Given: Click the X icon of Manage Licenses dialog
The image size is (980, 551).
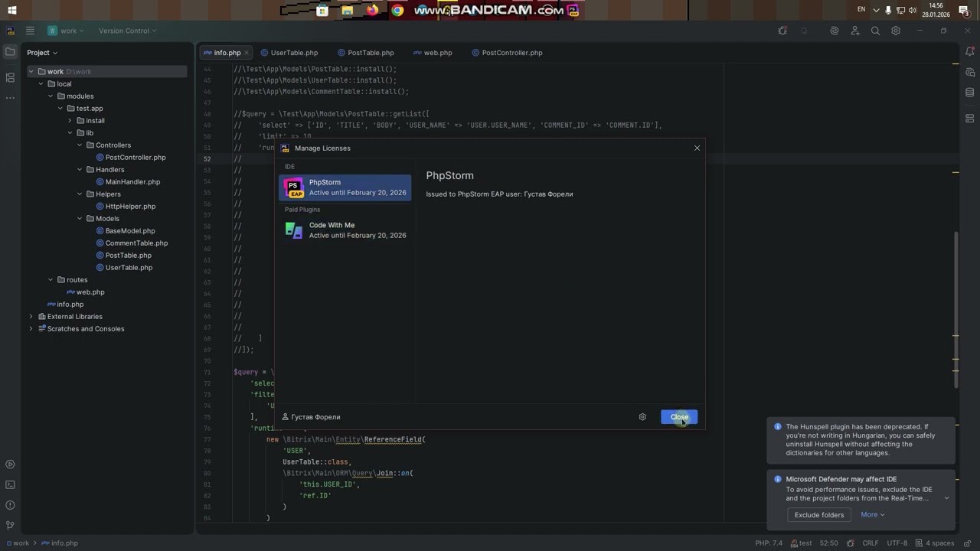Looking at the screenshot, I should (697, 148).
